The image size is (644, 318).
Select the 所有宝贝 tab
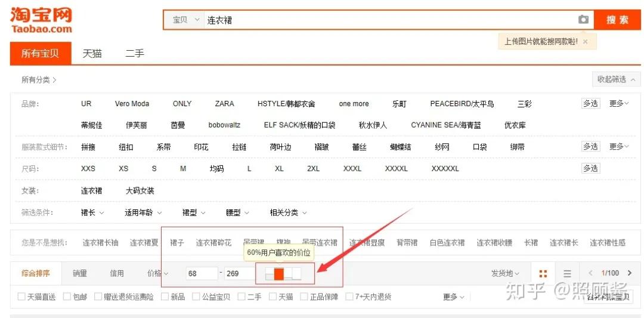pyautogui.click(x=41, y=54)
